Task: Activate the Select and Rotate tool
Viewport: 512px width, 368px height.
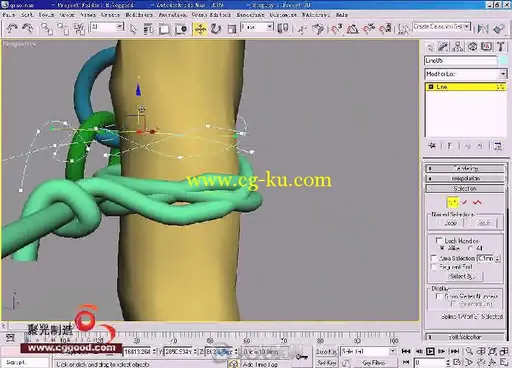Action: pos(216,29)
